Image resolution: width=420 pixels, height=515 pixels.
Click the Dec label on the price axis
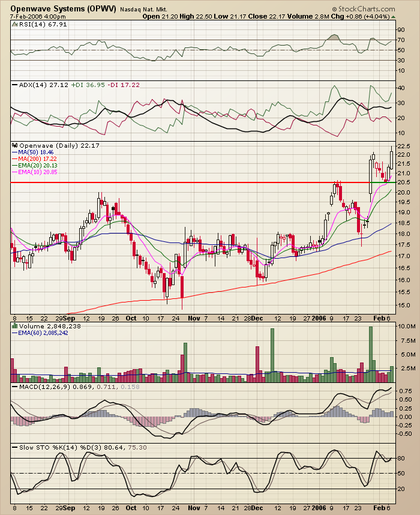[257, 318]
